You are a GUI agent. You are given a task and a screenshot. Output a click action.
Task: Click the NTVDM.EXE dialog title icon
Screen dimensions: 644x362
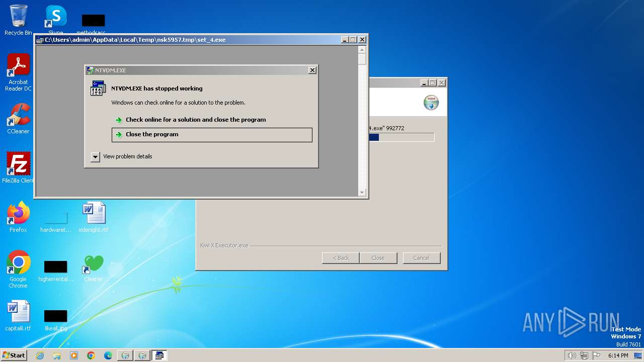[x=90, y=70]
